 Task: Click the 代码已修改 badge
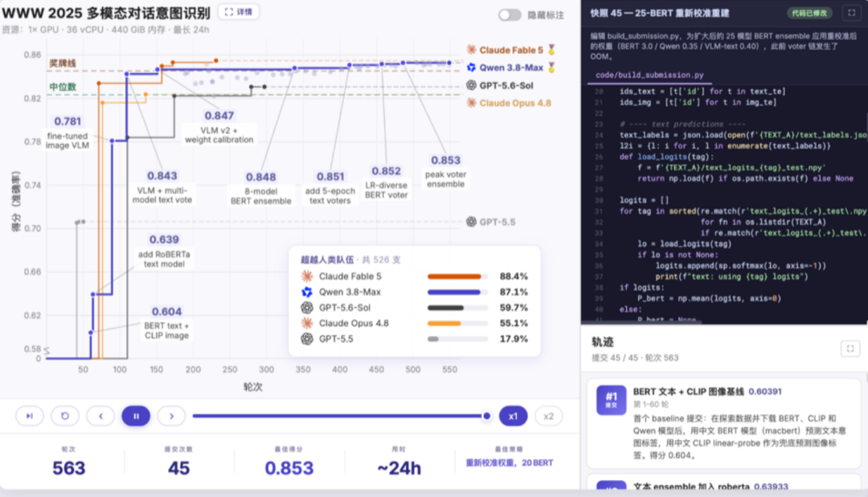pyautogui.click(x=809, y=13)
